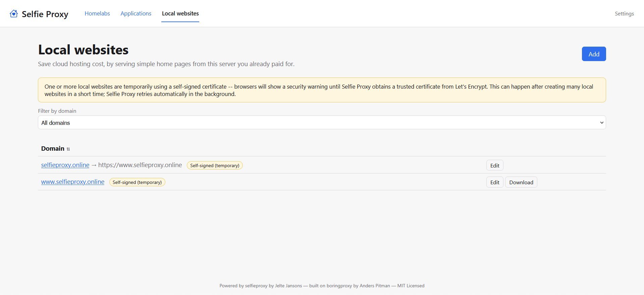Click the Self-signed badge on selfieproxy.online row
644x295 pixels.
click(x=215, y=165)
